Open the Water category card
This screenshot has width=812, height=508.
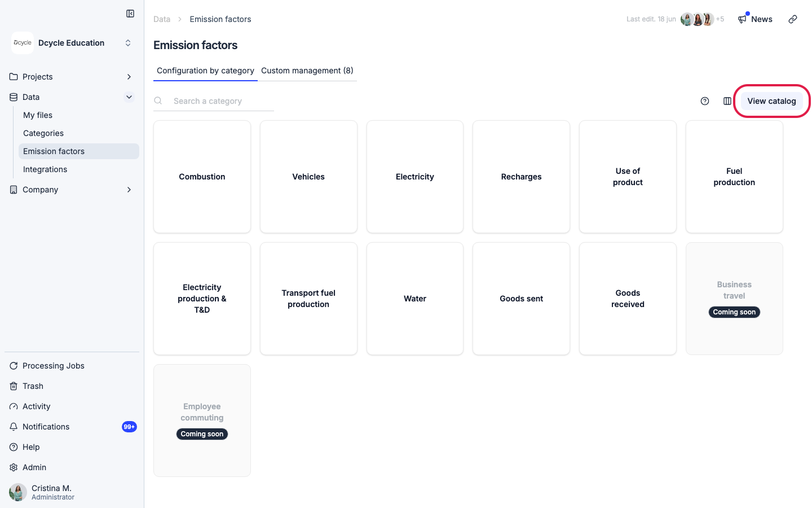click(415, 299)
